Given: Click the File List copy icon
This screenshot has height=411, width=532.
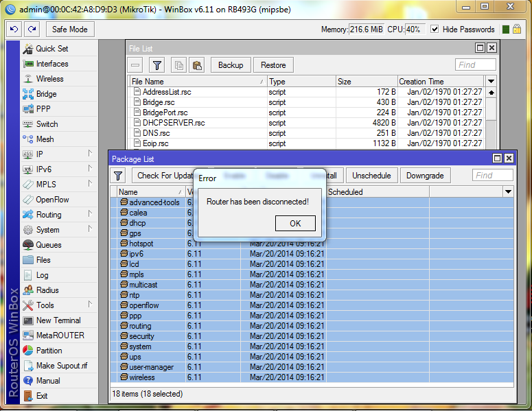Looking at the screenshot, I should click(178, 65).
